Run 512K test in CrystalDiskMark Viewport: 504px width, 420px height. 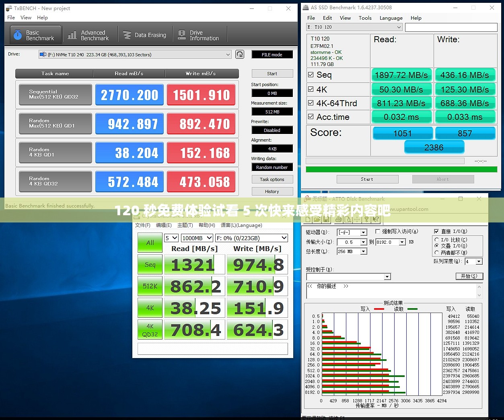[x=150, y=286]
